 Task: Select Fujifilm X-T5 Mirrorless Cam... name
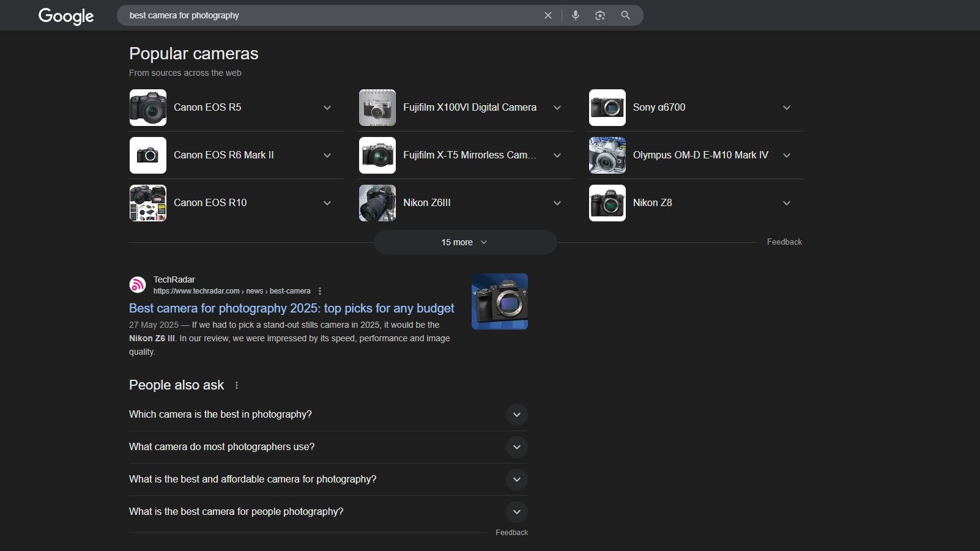[470, 155]
